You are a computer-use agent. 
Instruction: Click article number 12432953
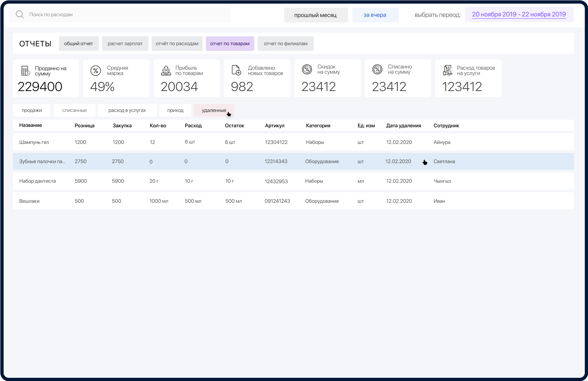[276, 181]
